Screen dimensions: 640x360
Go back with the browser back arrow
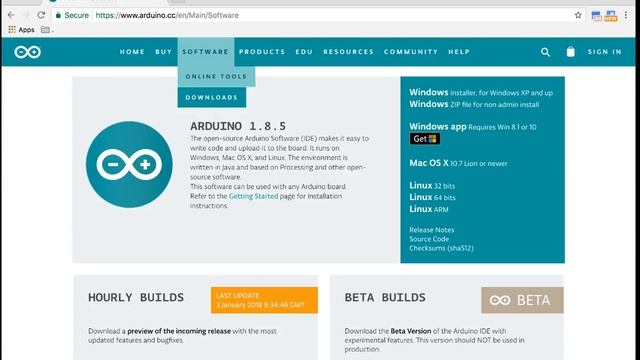click(x=11, y=15)
